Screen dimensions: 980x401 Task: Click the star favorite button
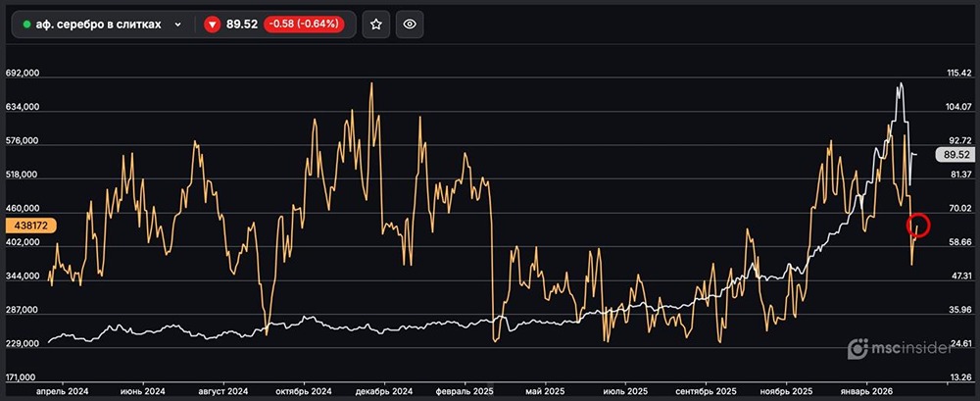375,25
